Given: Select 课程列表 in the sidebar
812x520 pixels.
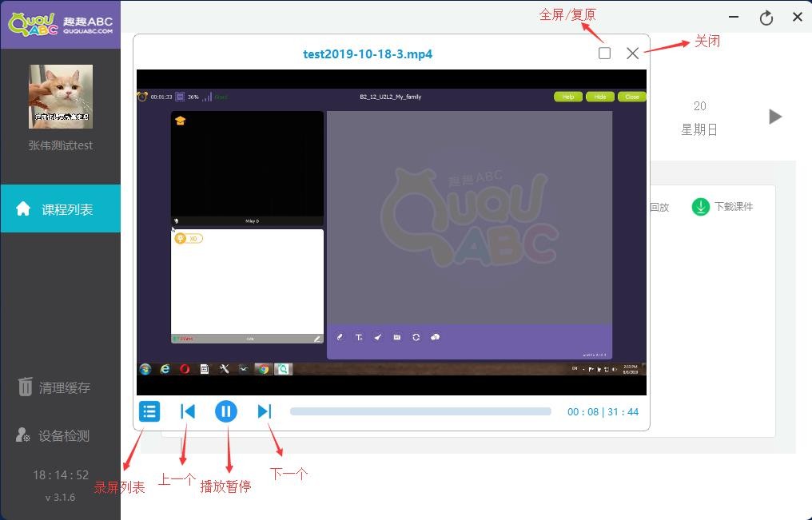Looking at the screenshot, I should tap(61, 209).
